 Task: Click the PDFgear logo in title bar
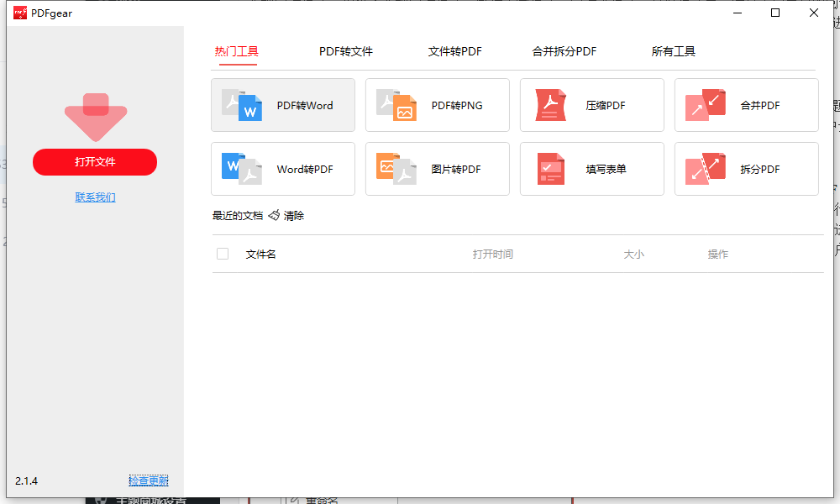click(19, 13)
